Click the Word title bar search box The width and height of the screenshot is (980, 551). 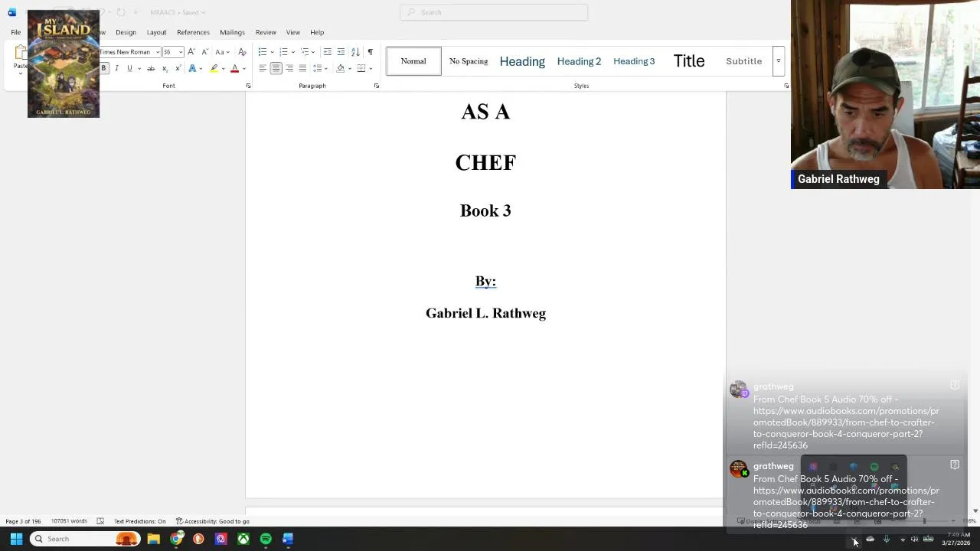[494, 12]
